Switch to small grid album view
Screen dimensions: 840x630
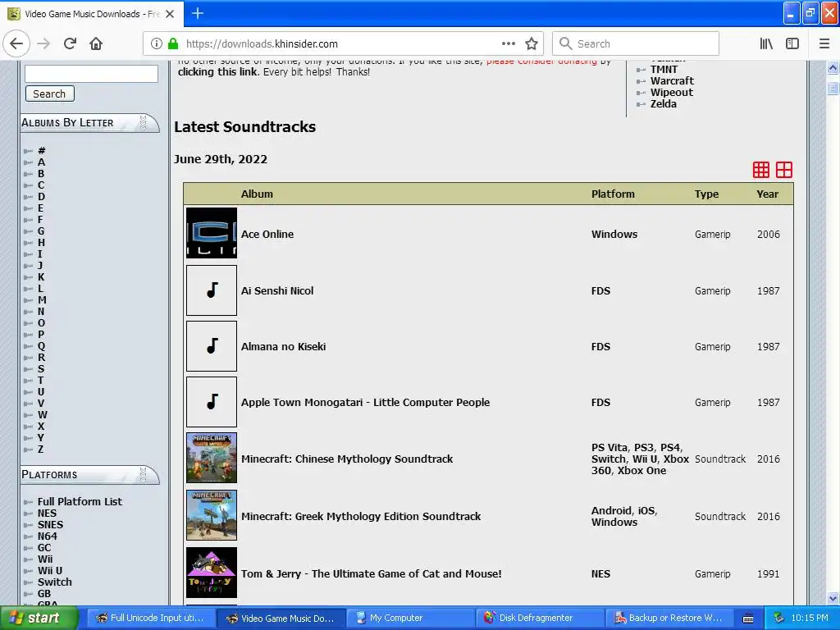760,170
